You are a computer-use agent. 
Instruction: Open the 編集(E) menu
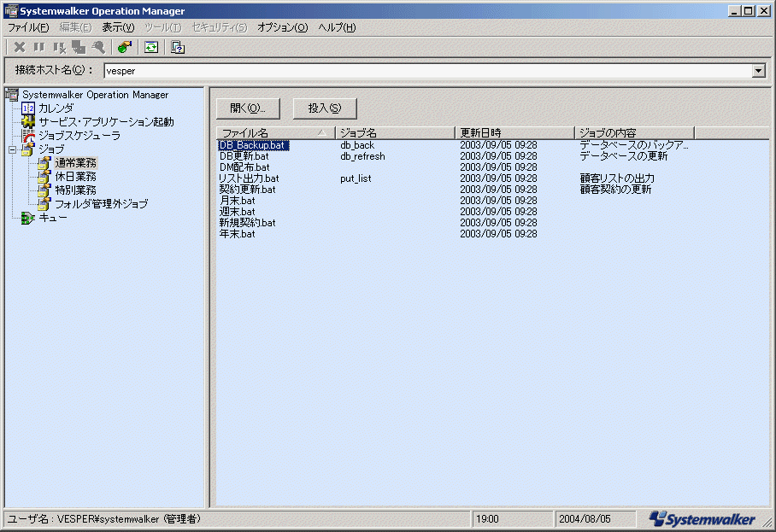pyautogui.click(x=76, y=27)
